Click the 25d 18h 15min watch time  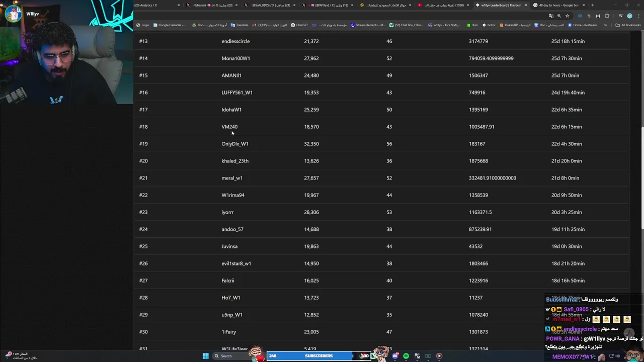[x=568, y=41]
